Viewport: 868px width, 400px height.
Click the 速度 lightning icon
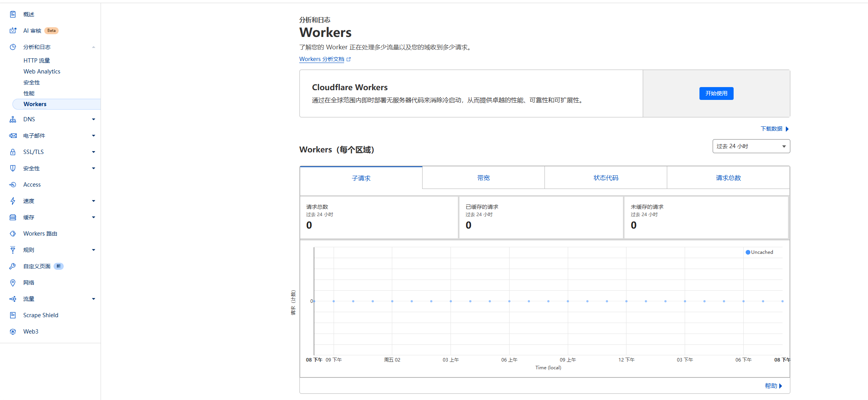[13, 201]
